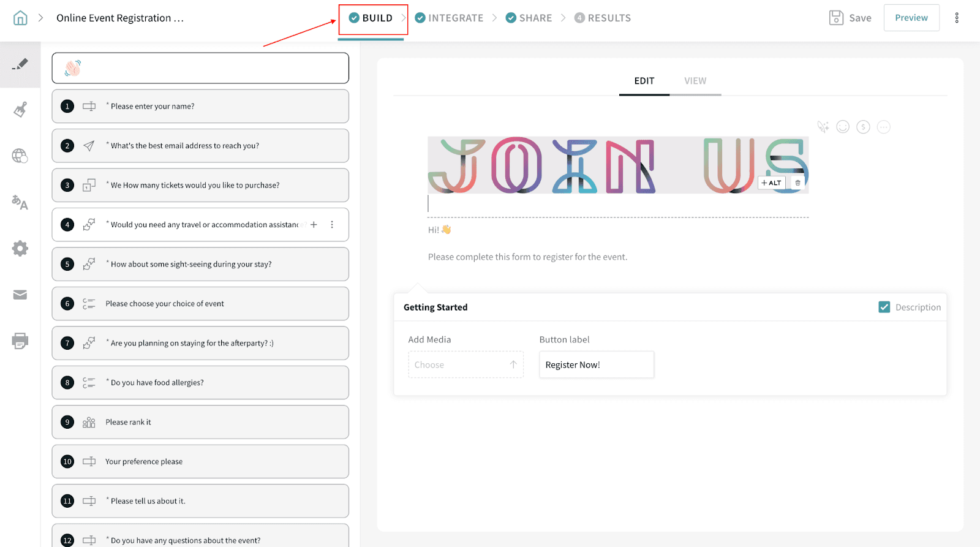Screen dimensions: 980x547
Task: Uncheck the Description checkbox
Action: [x=884, y=307]
